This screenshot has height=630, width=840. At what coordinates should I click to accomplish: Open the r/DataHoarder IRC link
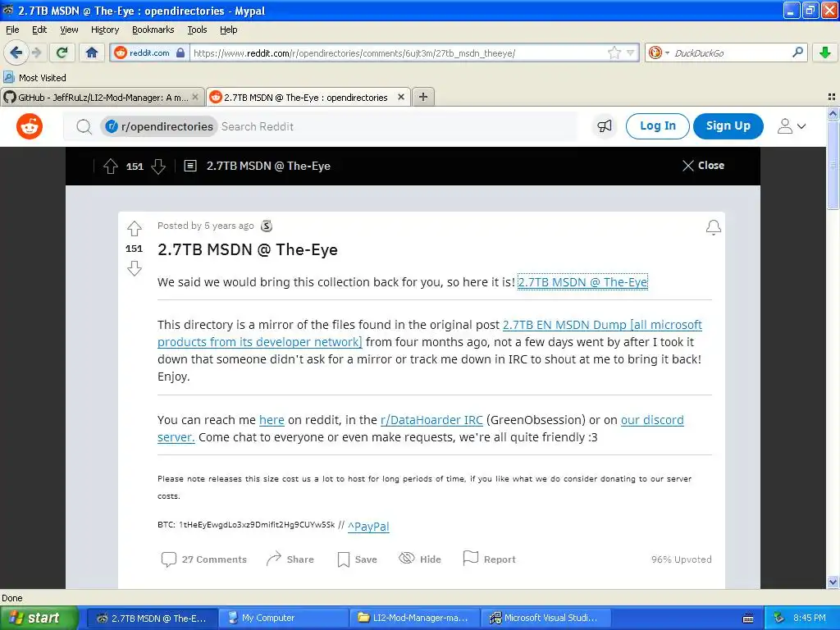click(431, 420)
